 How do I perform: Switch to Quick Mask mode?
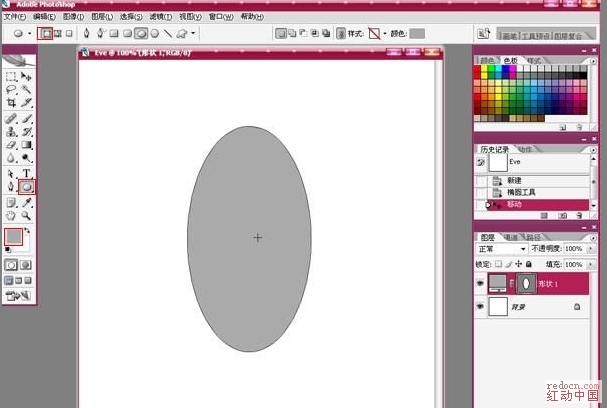[26, 265]
